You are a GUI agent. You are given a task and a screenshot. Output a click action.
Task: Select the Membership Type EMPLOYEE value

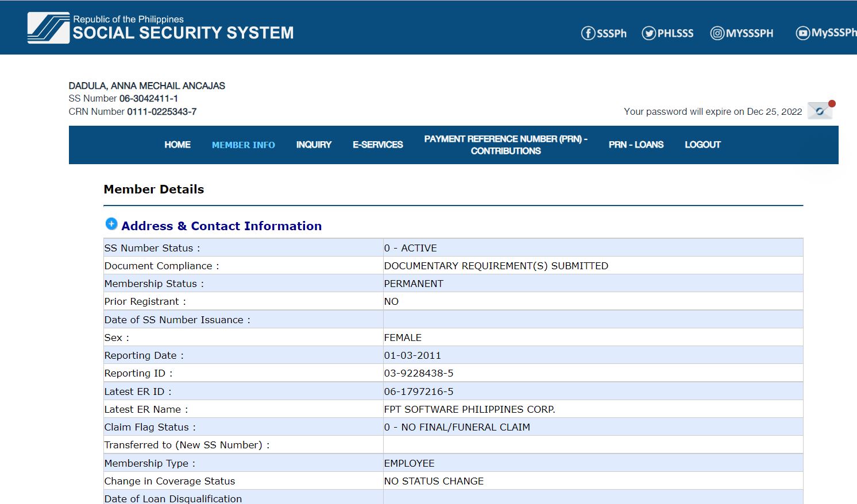point(409,463)
